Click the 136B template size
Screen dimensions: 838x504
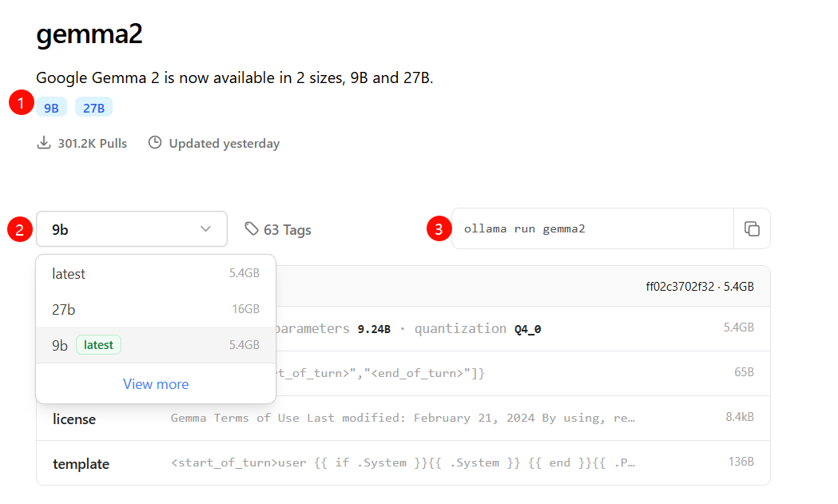tap(741, 461)
